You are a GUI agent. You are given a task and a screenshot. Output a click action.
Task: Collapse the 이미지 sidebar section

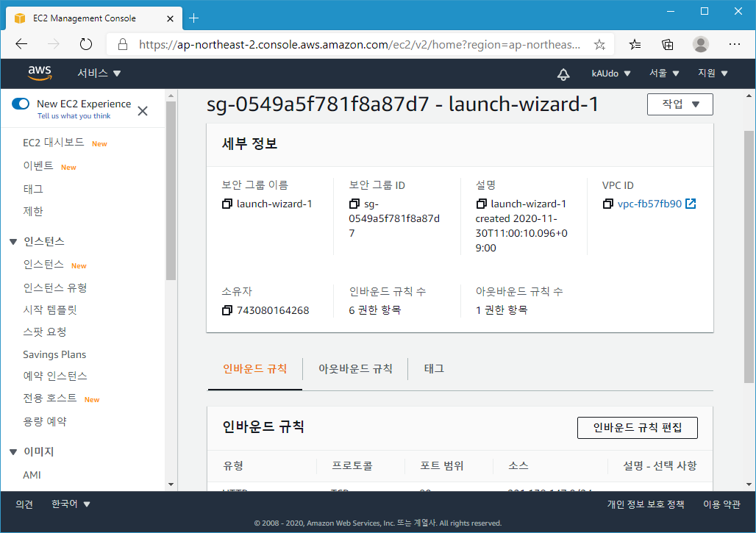point(13,452)
